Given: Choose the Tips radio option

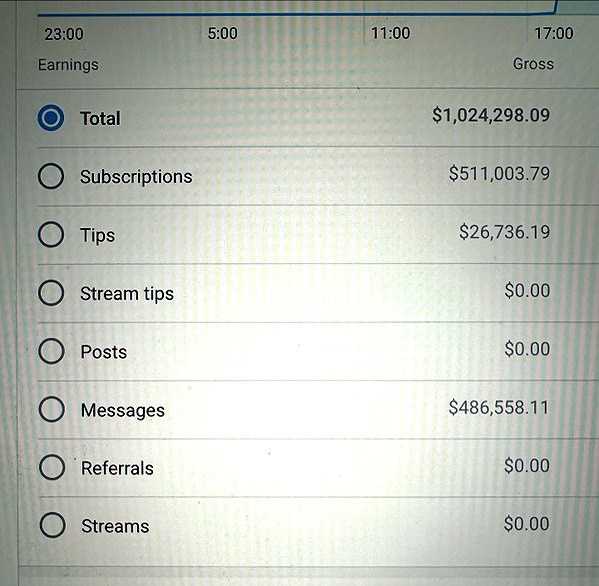Looking at the screenshot, I should (51, 235).
